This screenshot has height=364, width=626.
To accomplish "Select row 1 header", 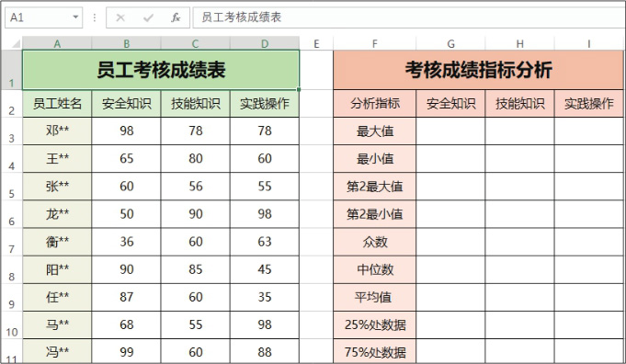I will 12,70.
